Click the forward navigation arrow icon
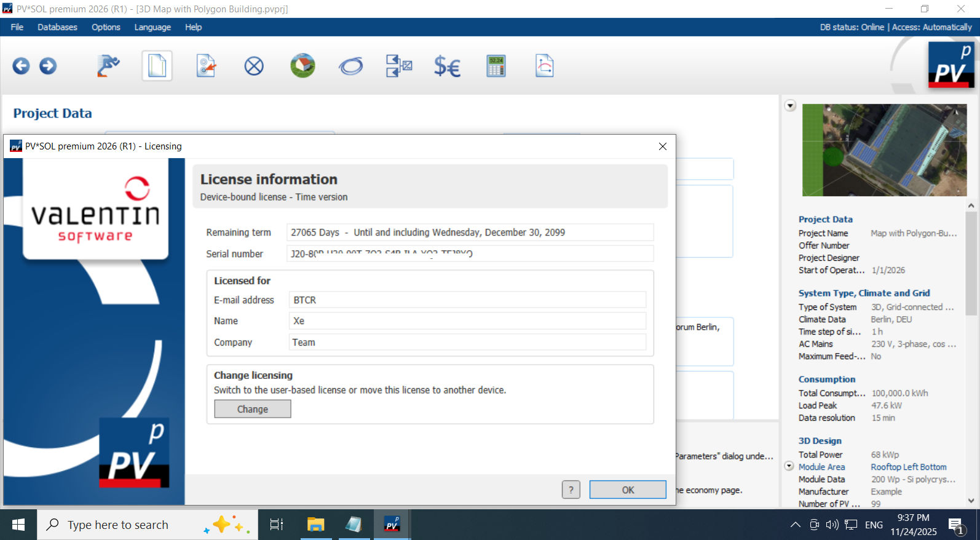Image resolution: width=980 pixels, height=540 pixels. [x=48, y=66]
